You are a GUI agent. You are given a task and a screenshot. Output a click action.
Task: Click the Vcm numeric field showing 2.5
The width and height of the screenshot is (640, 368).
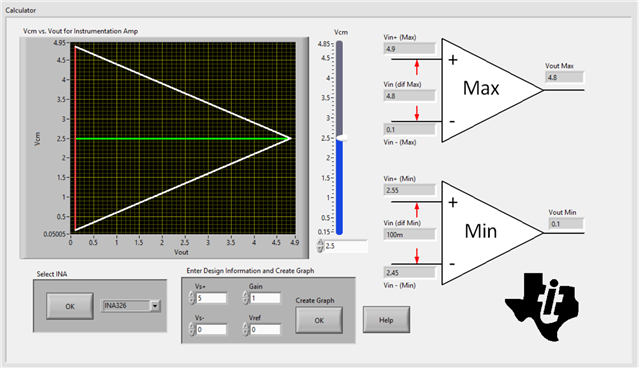(346, 246)
